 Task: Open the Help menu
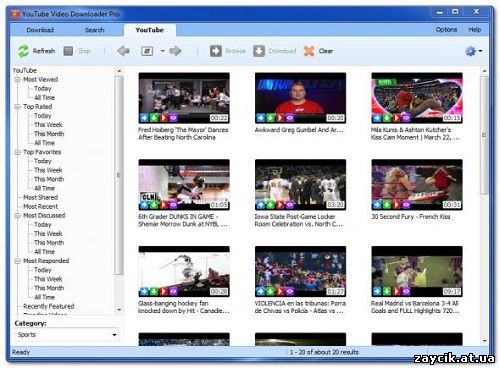pyautogui.click(x=475, y=29)
